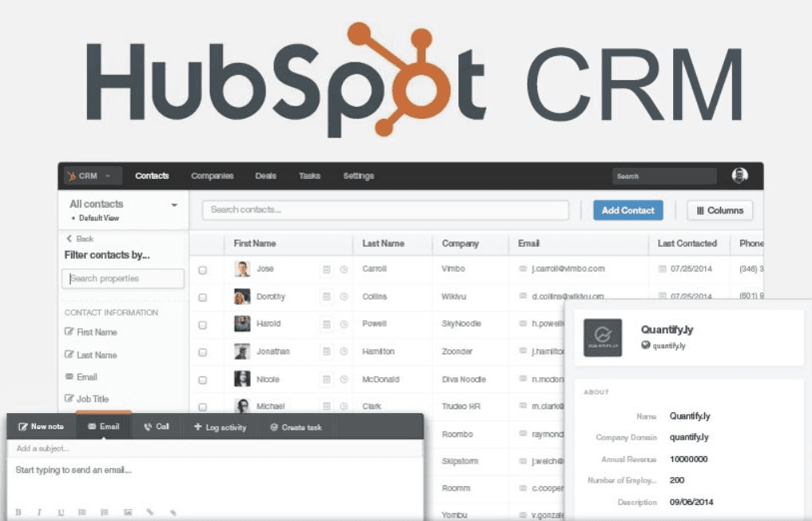Image resolution: width=812 pixels, height=521 pixels.
Task: Select the checkbox next to Harold Powell
Action: tap(203, 324)
